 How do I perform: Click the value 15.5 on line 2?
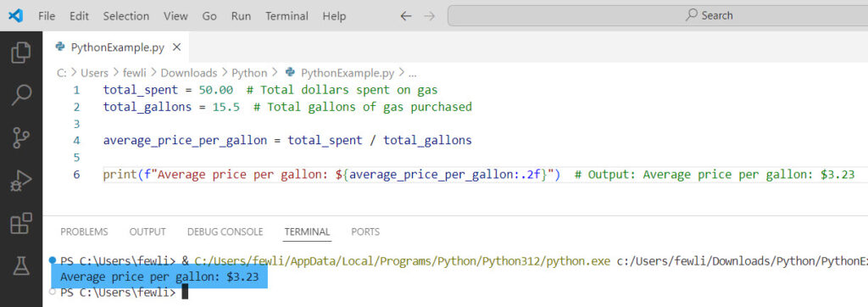pos(225,106)
